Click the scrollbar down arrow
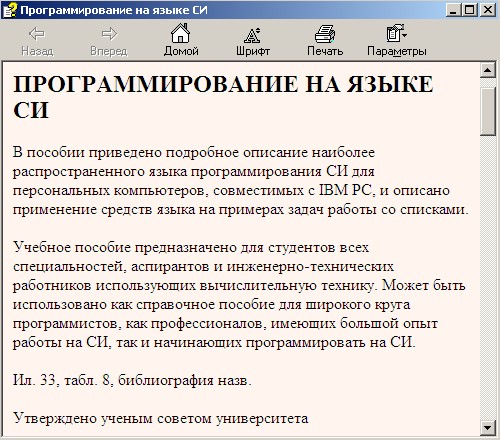Screen dimensions: 500x440 488,427
